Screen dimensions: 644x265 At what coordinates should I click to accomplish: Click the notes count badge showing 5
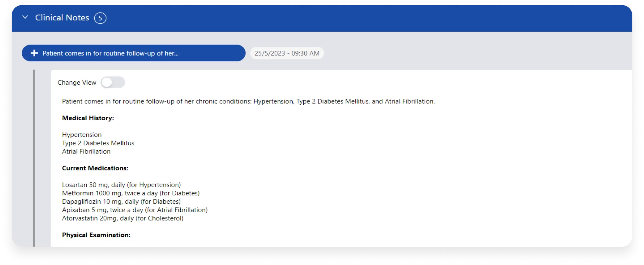pos(100,18)
